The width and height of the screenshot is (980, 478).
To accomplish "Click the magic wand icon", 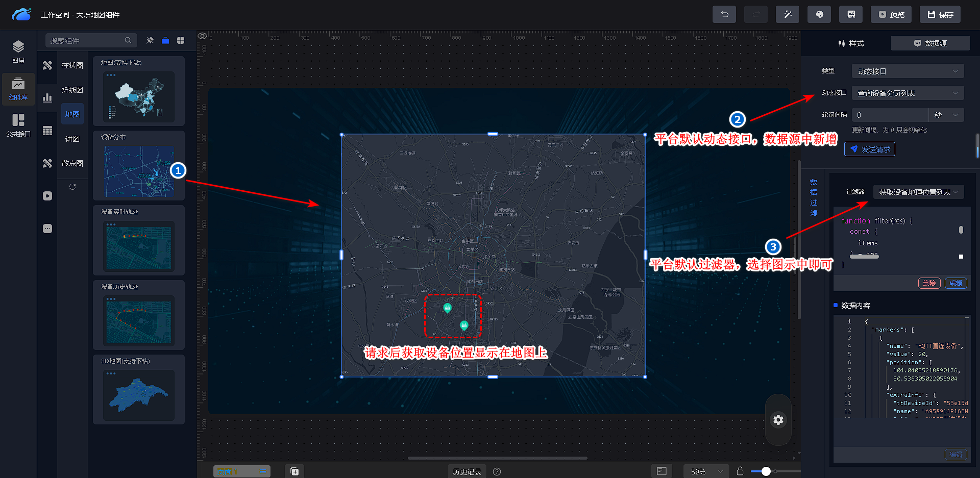I will coord(787,15).
